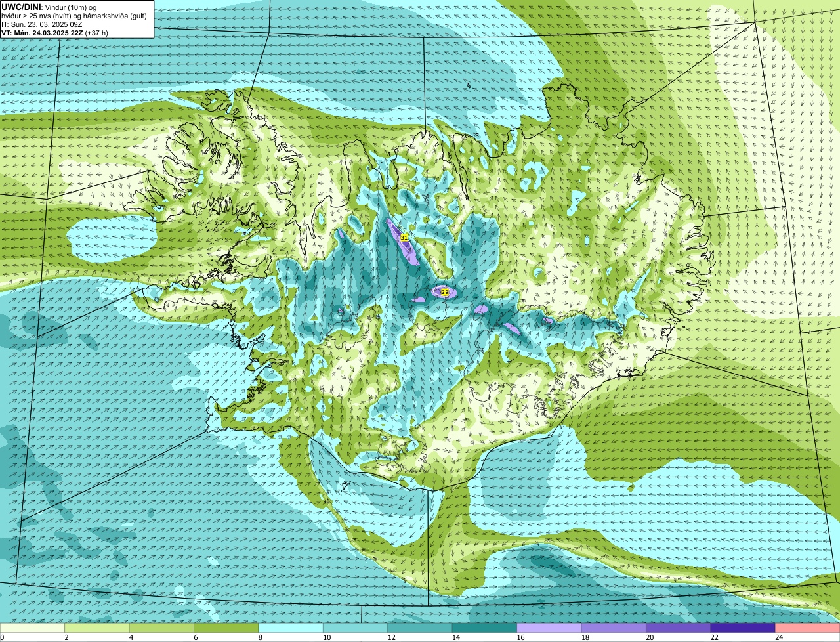Click the legend scale number 16
This screenshot has height=642, width=840.
click(520, 637)
